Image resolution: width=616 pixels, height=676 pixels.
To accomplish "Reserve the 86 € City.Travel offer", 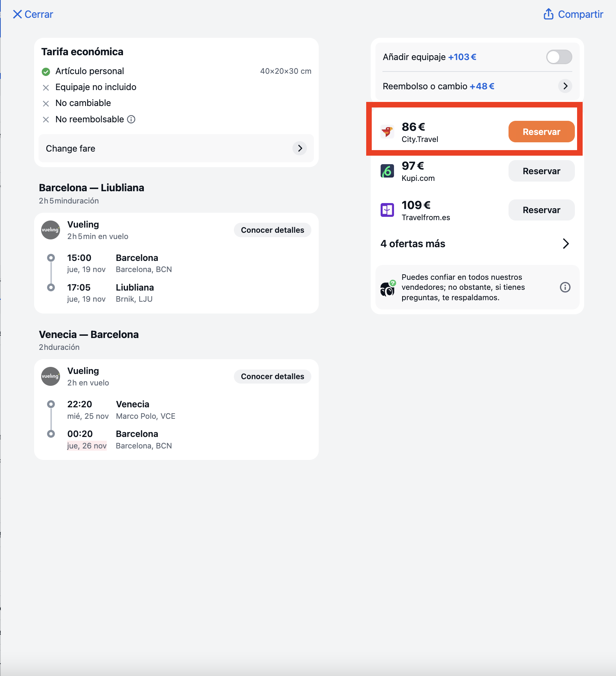I will tap(541, 132).
